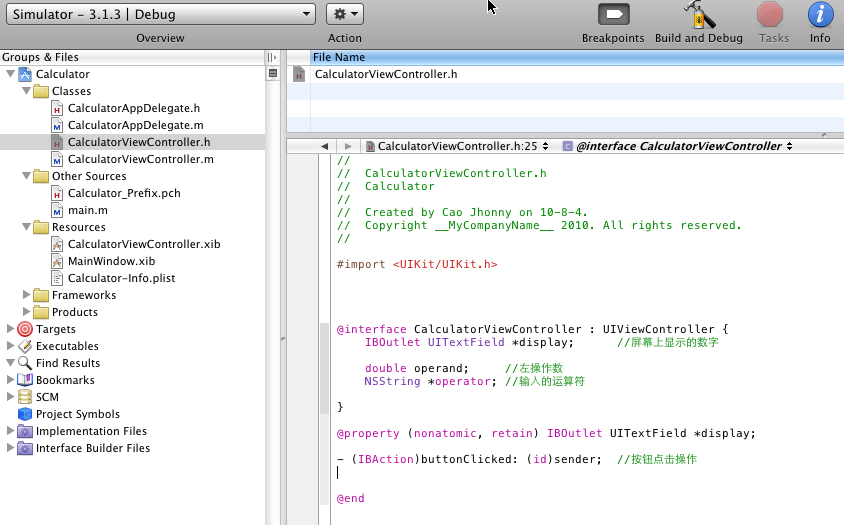Select Calculator_Prefix.pch file icon
The width and height of the screenshot is (844, 525).
coord(57,193)
